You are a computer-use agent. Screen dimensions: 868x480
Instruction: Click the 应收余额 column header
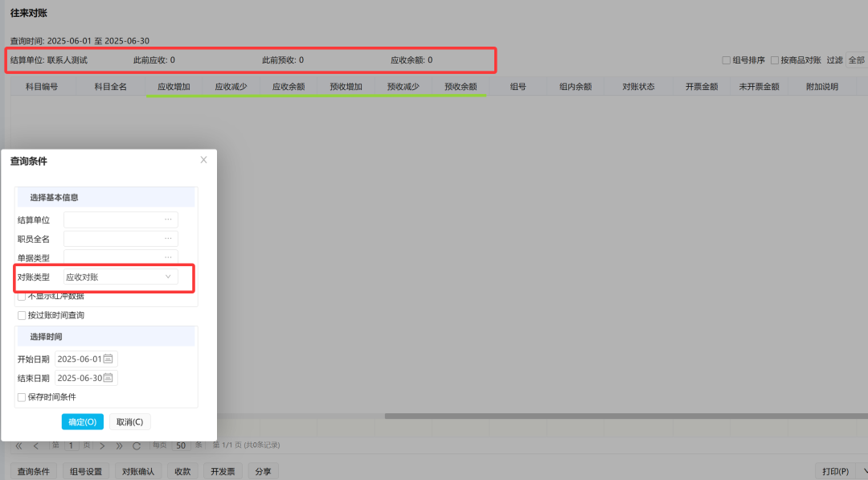(289, 87)
